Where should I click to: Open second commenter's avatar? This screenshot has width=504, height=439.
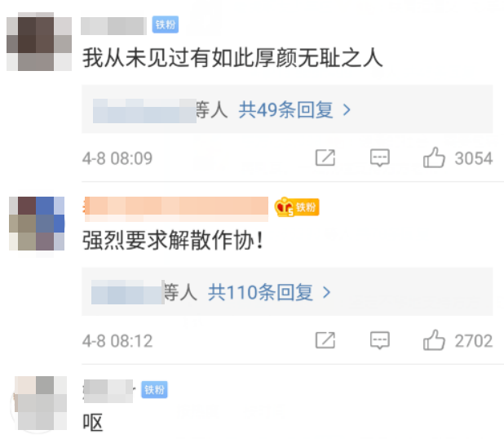(x=37, y=224)
